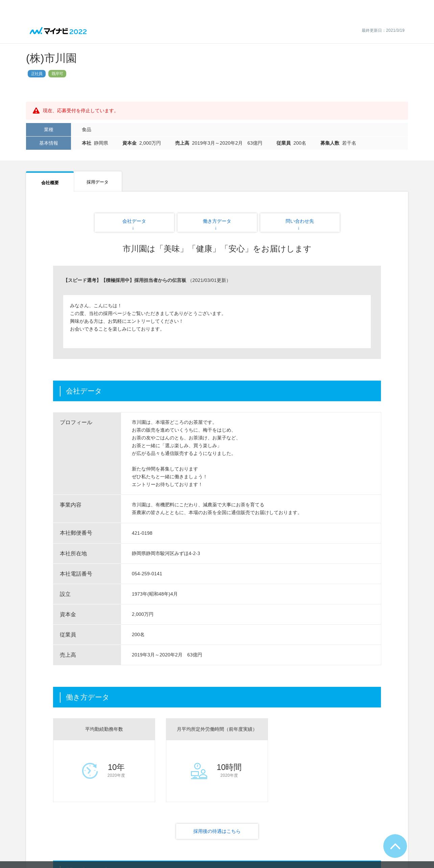Click the 月平均所定外労働時間 card header
The image size is (434, 868).
(x=217, y=729)
